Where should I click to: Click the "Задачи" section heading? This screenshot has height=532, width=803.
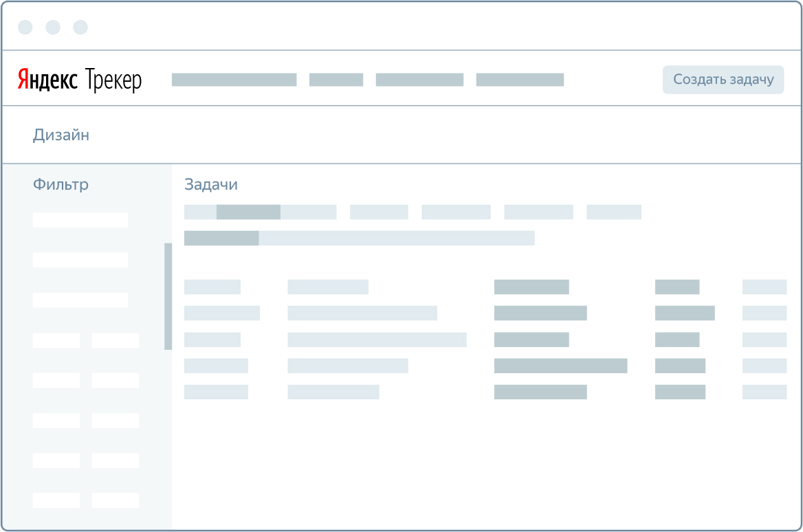[x=211, y=184]
